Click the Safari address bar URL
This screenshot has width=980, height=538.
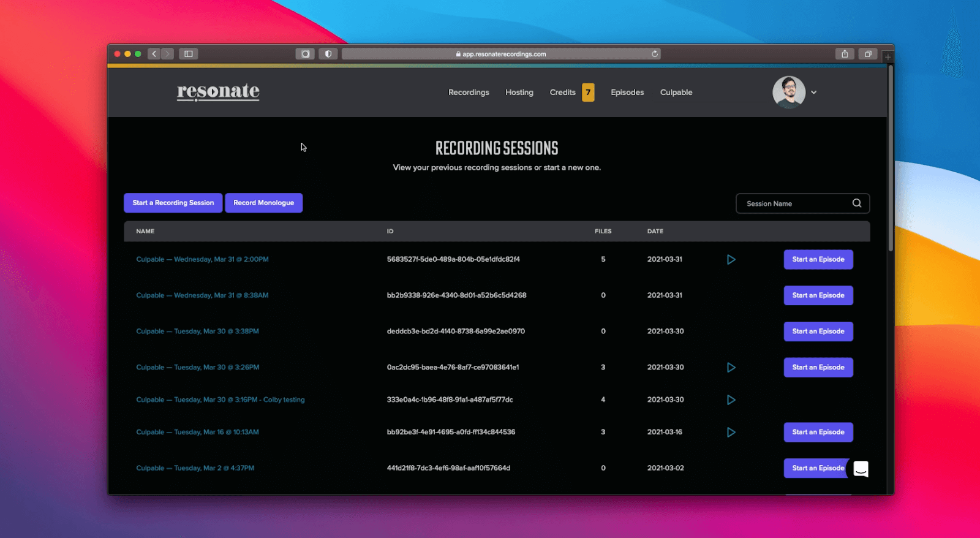(x=501, y=54)
